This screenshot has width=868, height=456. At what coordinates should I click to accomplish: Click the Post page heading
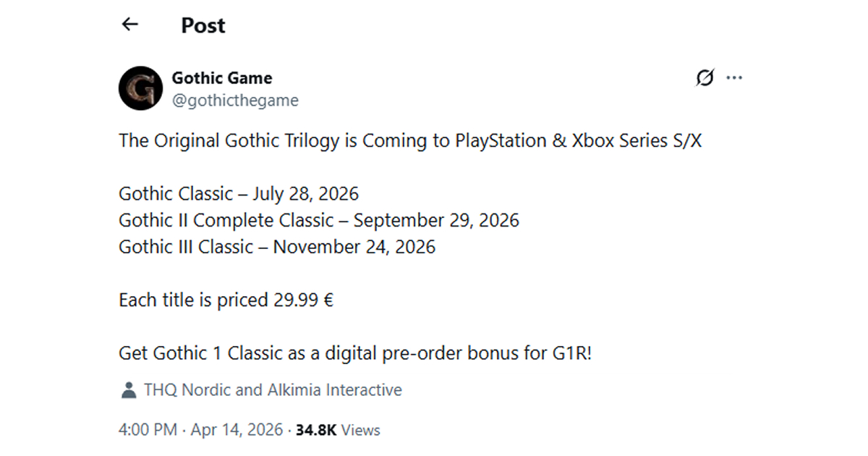pos(203,25)
